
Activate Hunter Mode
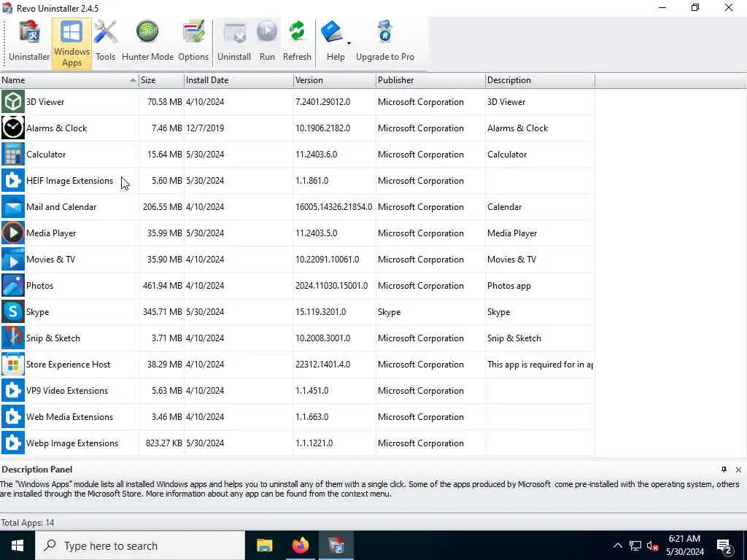click(147, 42)
